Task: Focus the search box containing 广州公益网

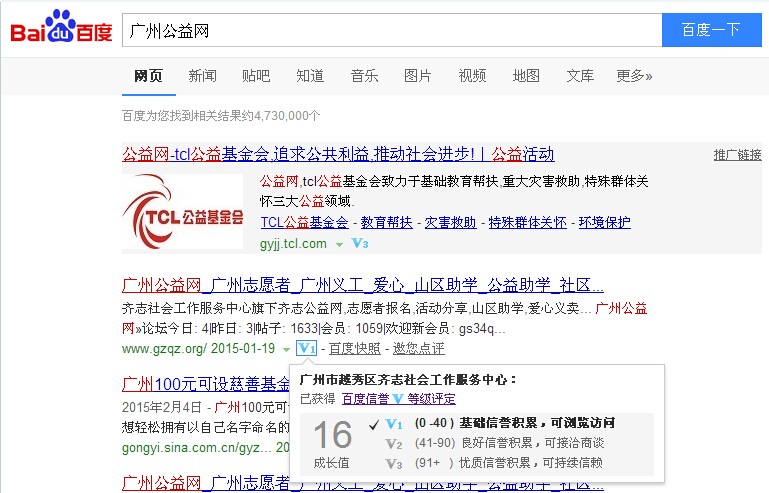Action: click(x=392, y=30)
